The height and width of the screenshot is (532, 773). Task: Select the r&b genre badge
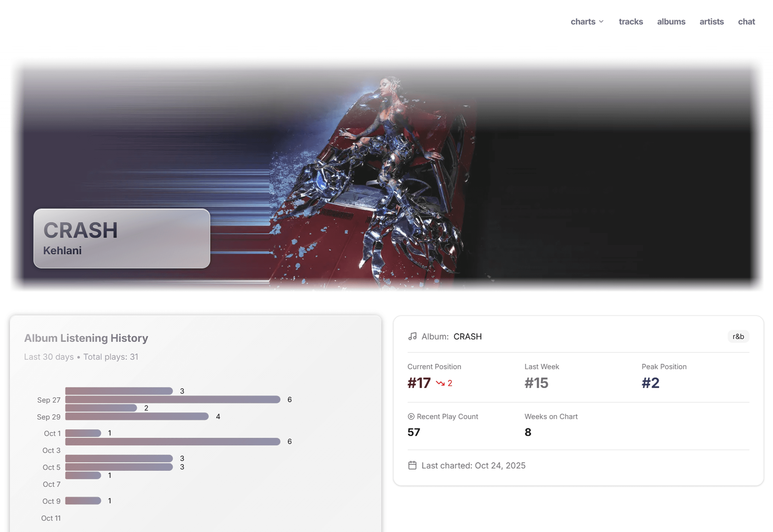coord(738,336)
